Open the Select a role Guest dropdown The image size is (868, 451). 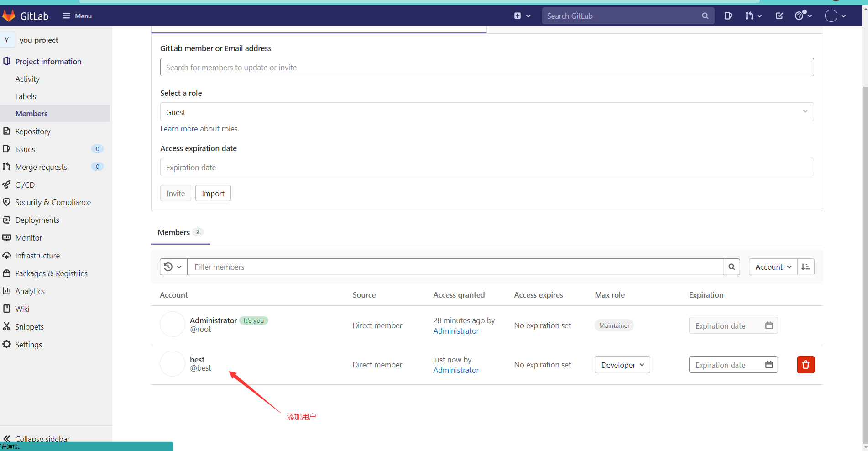point(486,111)
